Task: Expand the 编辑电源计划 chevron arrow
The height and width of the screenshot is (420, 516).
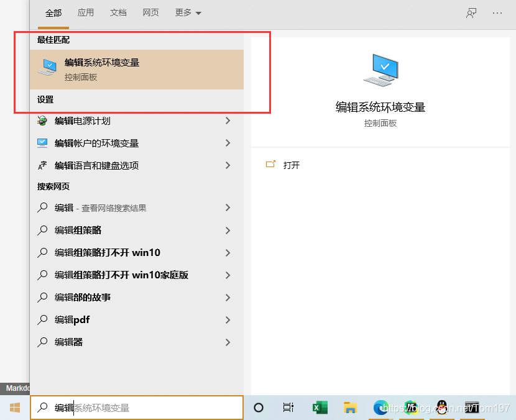Action: (x=228, y=121)
